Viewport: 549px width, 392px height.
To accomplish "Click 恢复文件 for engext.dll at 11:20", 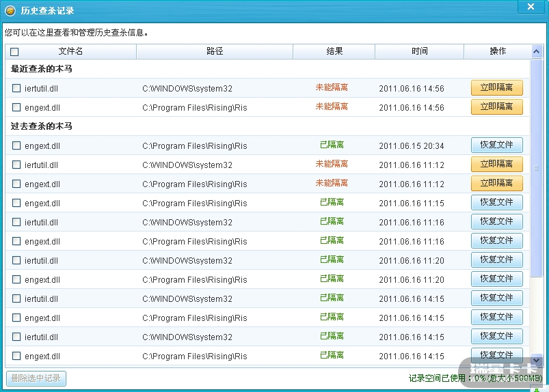I will pos(497,279).
